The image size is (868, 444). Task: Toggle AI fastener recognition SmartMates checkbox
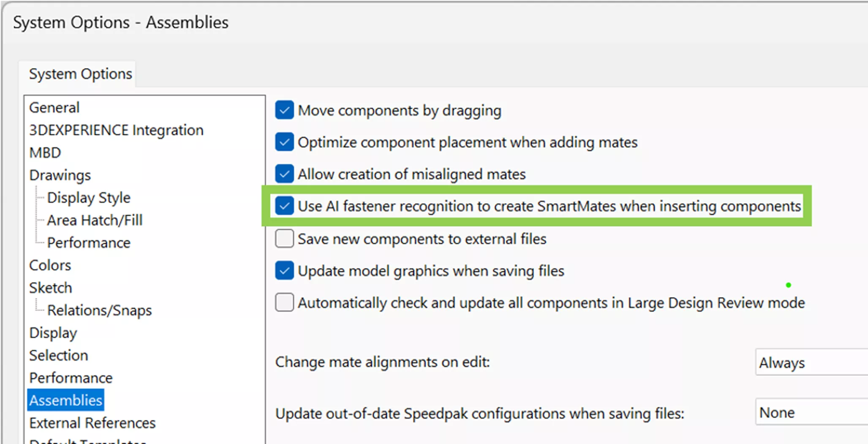pos(284,206)
